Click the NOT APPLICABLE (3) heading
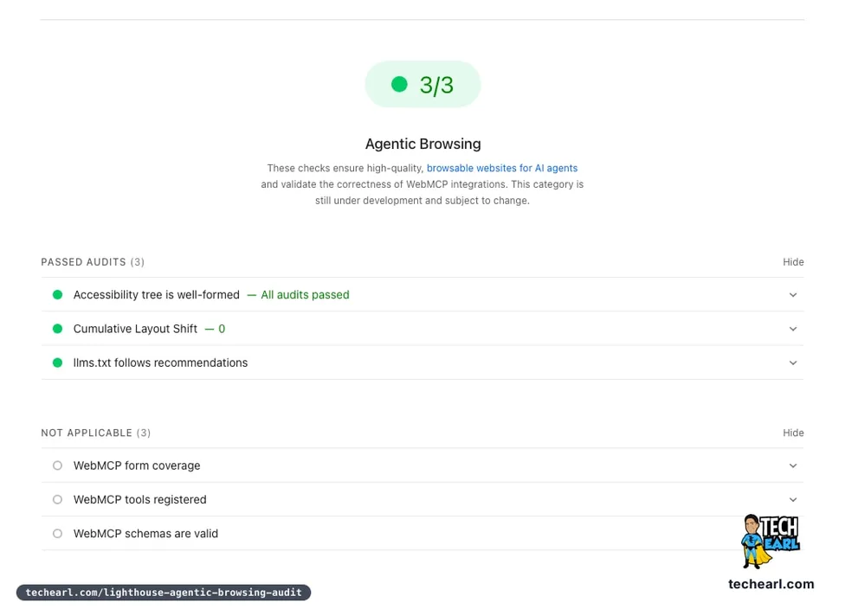The image size is (845, 616). click(x=96, y=433)
